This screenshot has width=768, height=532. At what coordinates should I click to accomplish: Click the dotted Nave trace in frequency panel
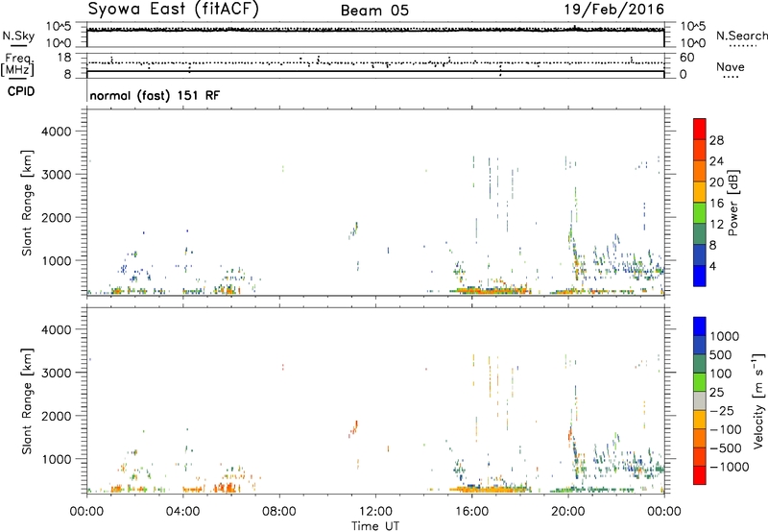pyautogui.click(x=375, y=62)
